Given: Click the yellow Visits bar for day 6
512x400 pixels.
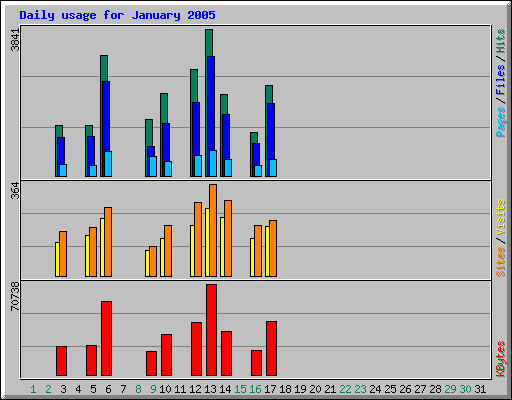Looking at the screenshot, I should pyautogui.click(x=102, y=247).
